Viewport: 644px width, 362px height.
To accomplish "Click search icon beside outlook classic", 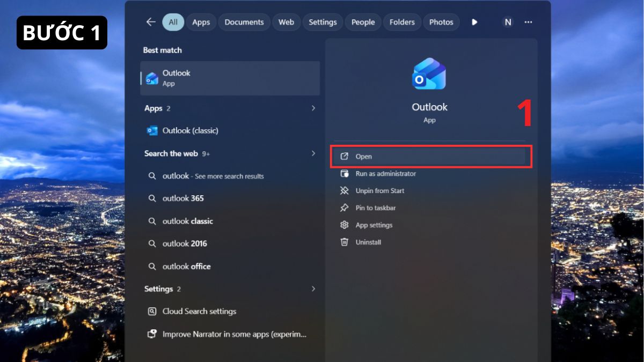I will point(152,221).
